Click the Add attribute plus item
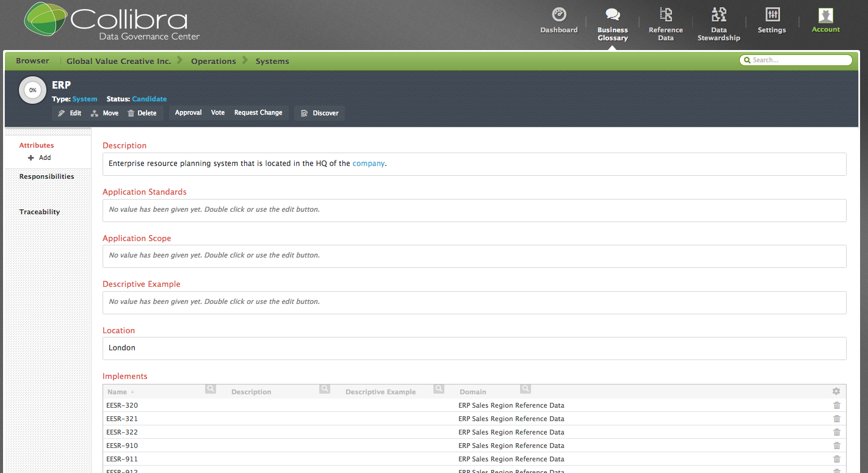The width and height of the screenshot is (868, 473). pyautogui.click(x=40, y=157)
